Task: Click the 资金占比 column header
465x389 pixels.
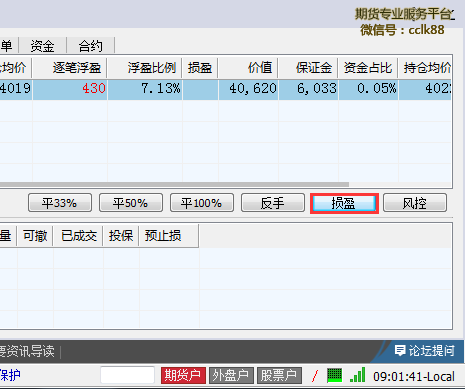Action: click(368, 68)
